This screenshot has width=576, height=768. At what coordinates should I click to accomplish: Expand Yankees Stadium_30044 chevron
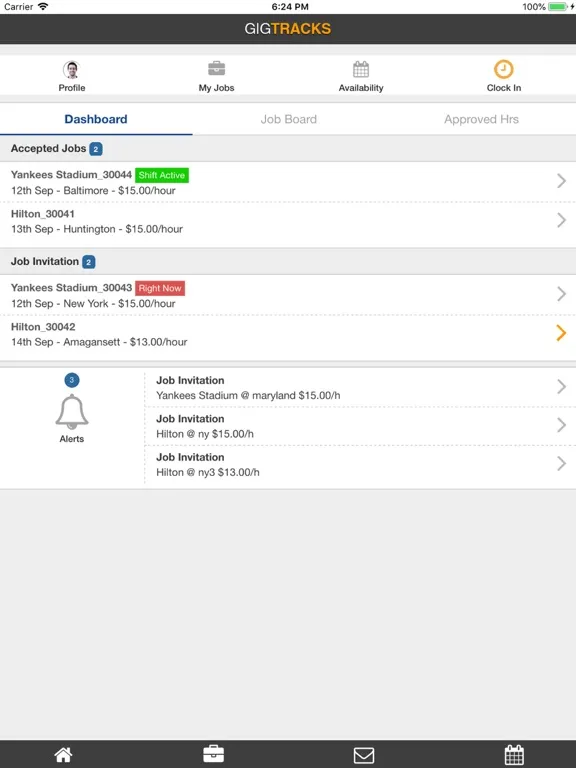(x=561, y=181)
